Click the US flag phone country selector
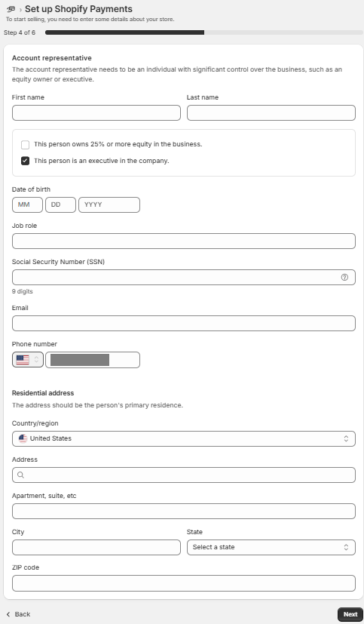Screen dimensions: 364x624 click(28, 360)
